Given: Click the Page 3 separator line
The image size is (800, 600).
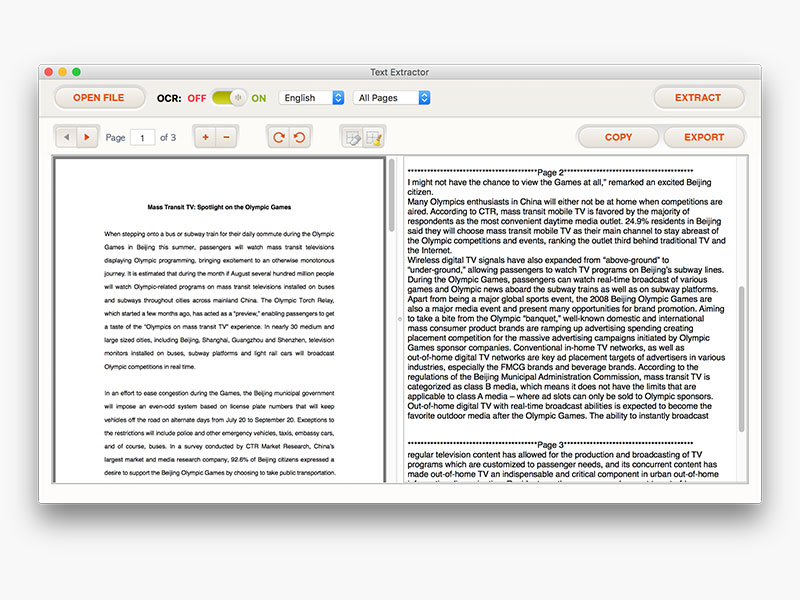Looking at the screenshot, I should [x=551, y=444].
